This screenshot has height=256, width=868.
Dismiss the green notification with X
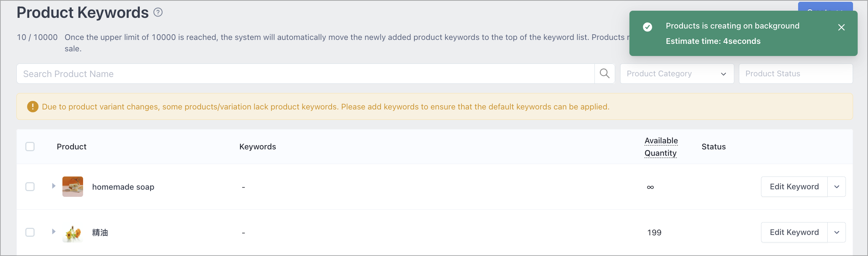841,27
